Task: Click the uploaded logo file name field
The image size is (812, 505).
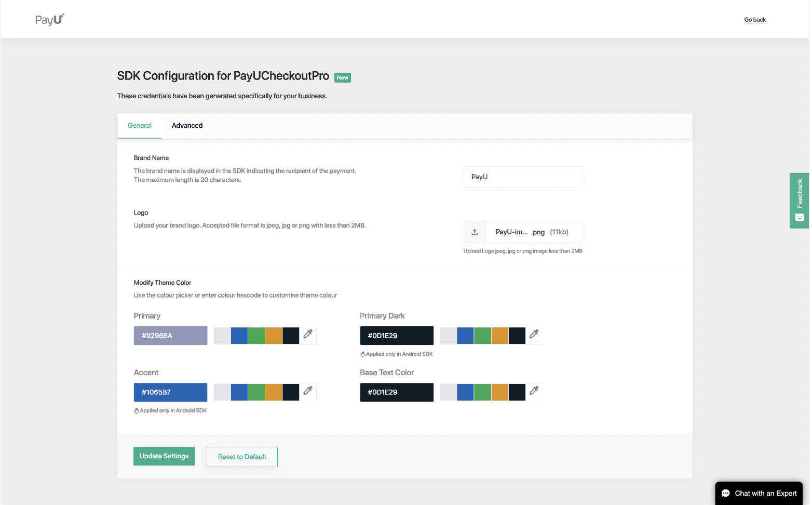Action: coord(534,232)
